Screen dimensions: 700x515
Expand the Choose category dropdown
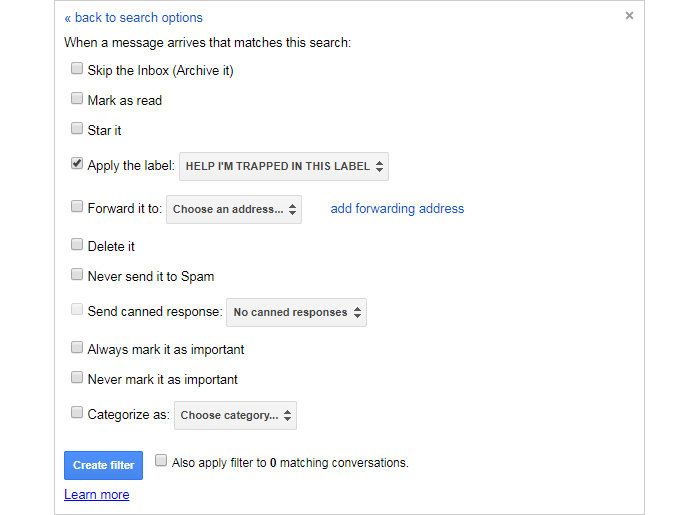[235, 415]
